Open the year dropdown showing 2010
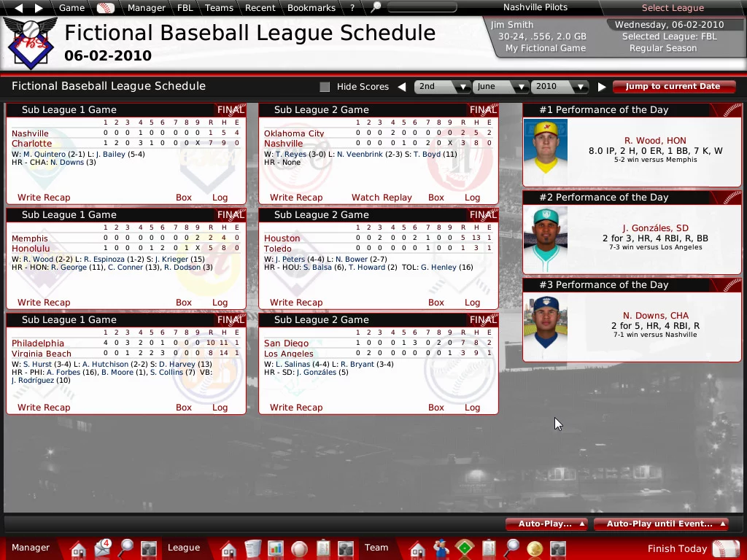This screenshot has height=560, width=747. (x=560, y=87)
